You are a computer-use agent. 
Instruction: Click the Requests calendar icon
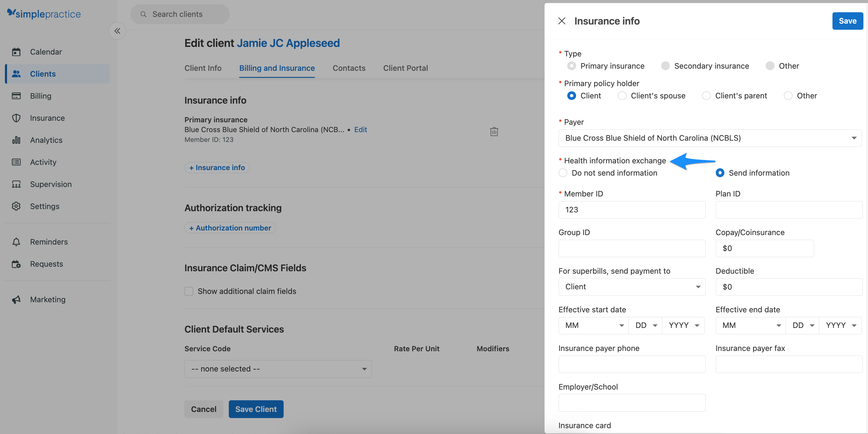(x=16, y=264)
